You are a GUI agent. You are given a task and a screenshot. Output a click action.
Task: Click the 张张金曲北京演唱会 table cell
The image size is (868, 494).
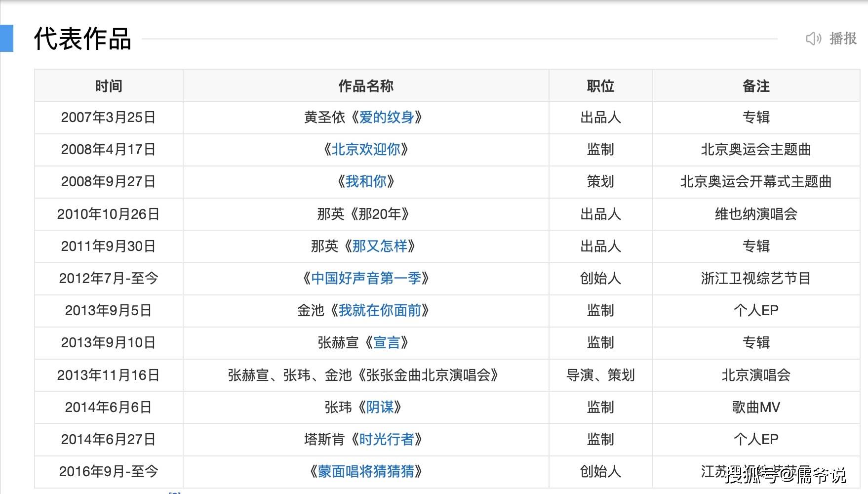[363, 375]
